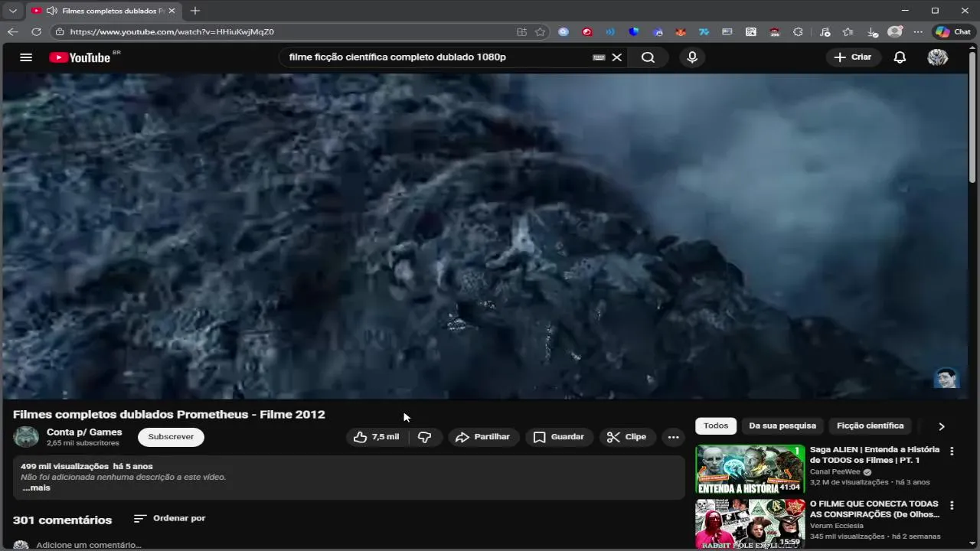980x551 pixels.
Task: Open the account avatar menu
Action: tap(938, 57)
